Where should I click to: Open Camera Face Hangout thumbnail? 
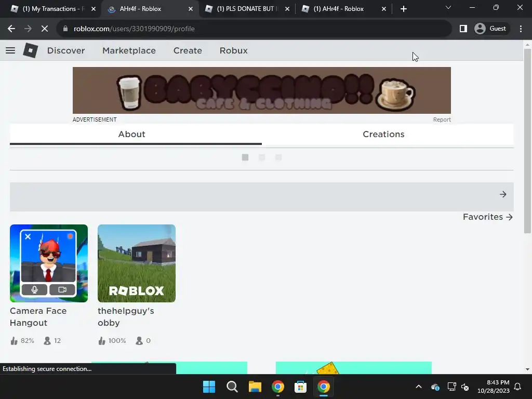[49, 263]
